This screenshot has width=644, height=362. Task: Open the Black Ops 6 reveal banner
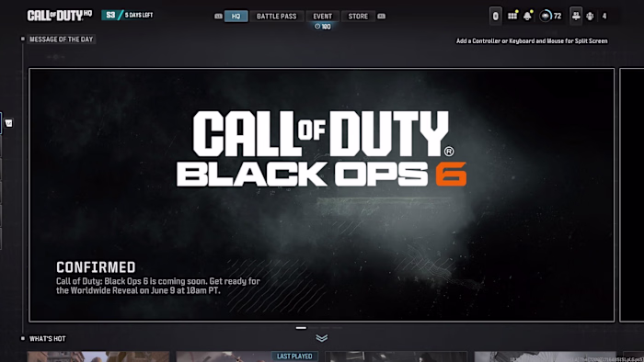coord(322,195)
